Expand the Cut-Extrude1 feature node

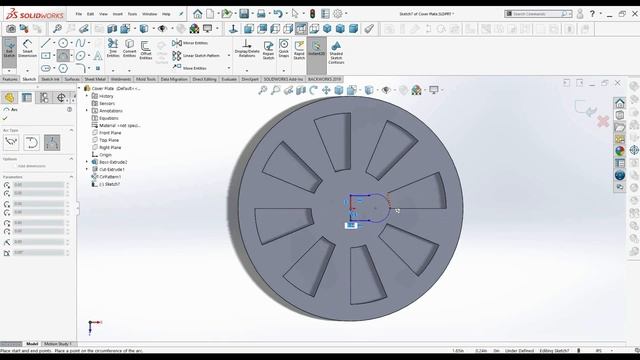tap(87, 169)
